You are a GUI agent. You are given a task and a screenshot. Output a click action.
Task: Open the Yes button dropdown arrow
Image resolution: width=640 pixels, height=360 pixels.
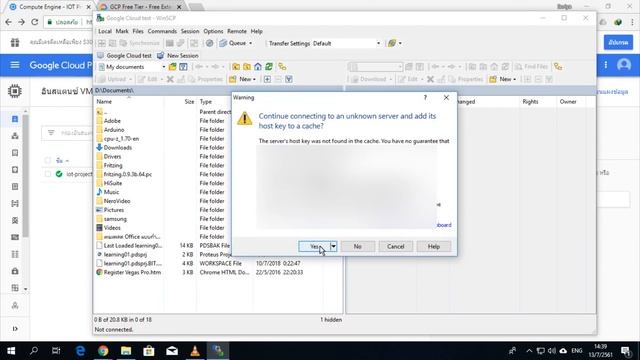[x=333, y=247]
